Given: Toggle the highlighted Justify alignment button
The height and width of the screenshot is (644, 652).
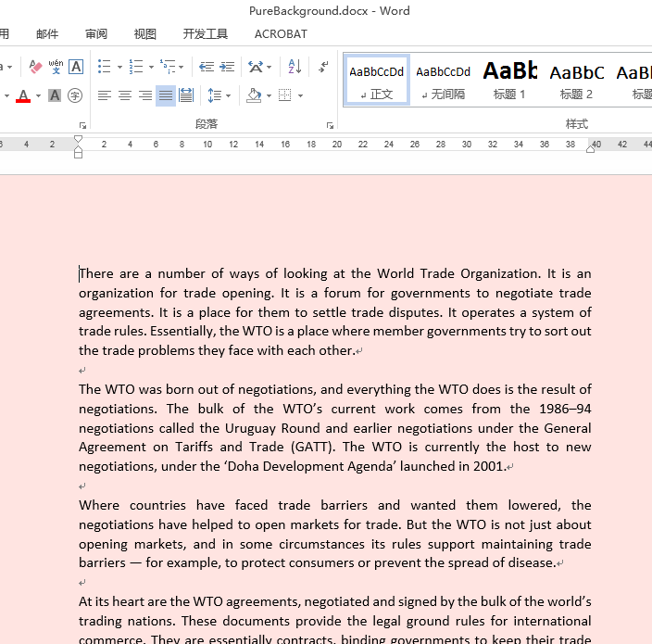Looking at the screenshot, I should [166, 95].
